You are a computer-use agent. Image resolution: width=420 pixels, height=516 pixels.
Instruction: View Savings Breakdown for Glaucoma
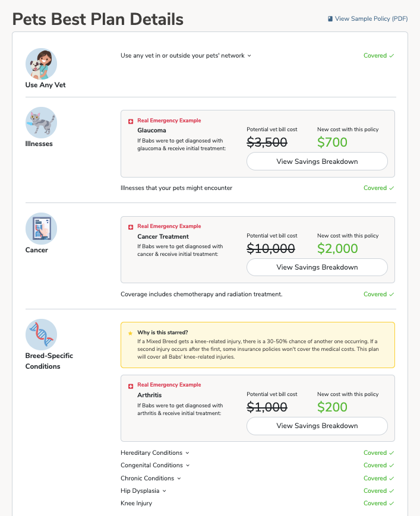[x=317, y=162]
